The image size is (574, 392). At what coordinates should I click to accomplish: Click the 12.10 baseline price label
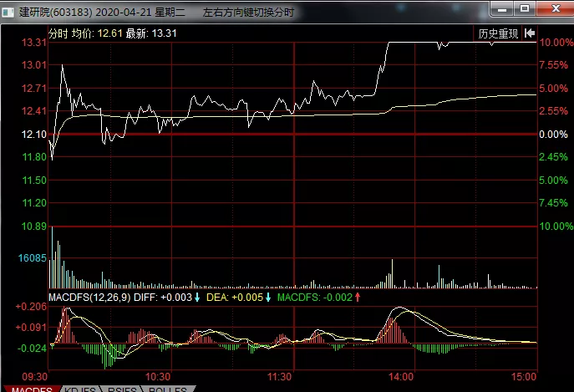[x=33, y=135]
